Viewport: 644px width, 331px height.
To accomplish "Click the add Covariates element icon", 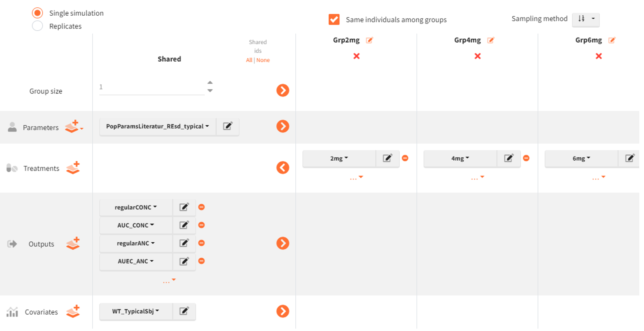I will [73, 311].
